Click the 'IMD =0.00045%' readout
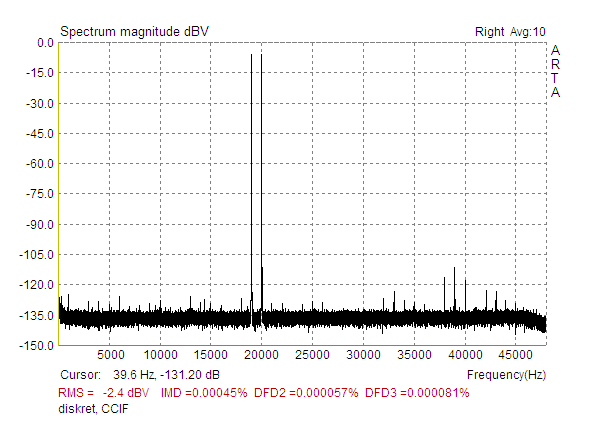The image size is (603, 421). [204, 393]
